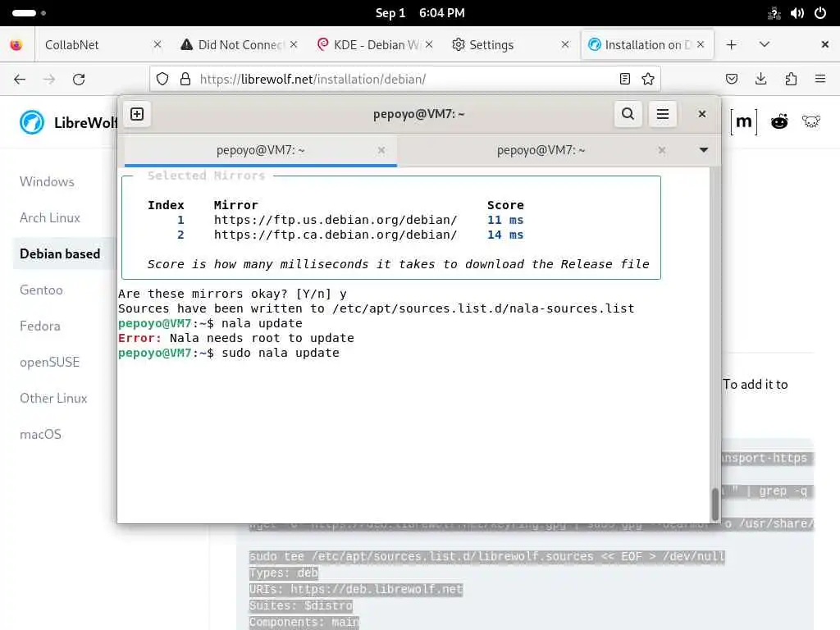This screenshot has height=630, width=840.
Task: Open the Gentoo installation page
Action: 41,290
